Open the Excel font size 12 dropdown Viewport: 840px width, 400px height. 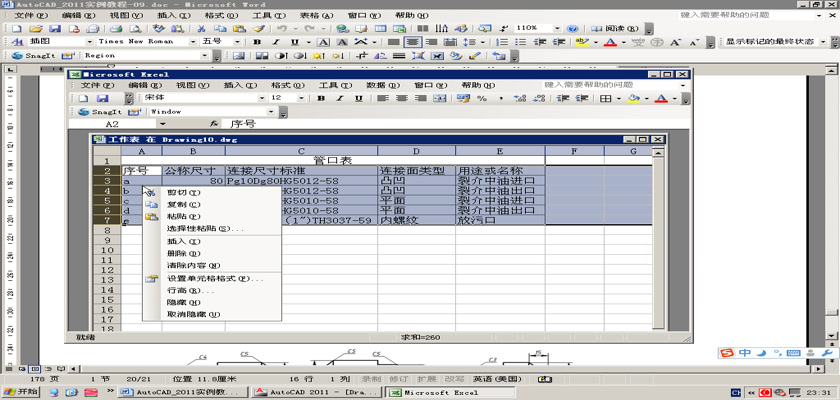coord(301,99)
